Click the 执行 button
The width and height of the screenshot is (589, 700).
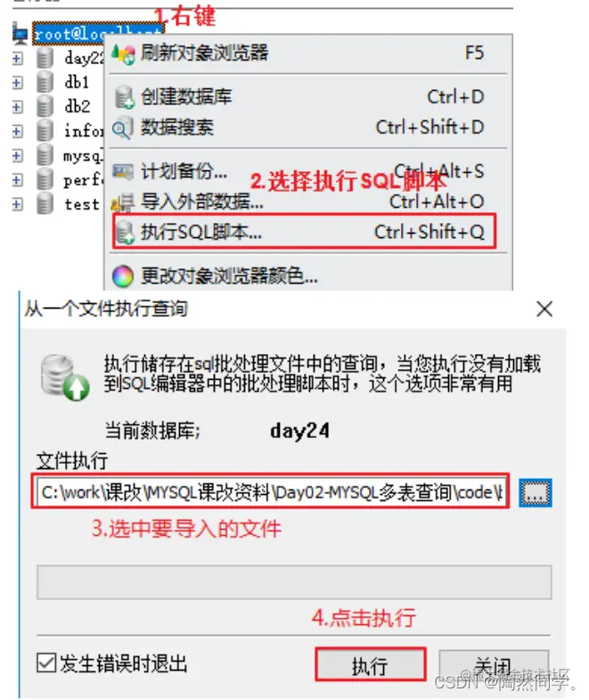click(371, 664)
